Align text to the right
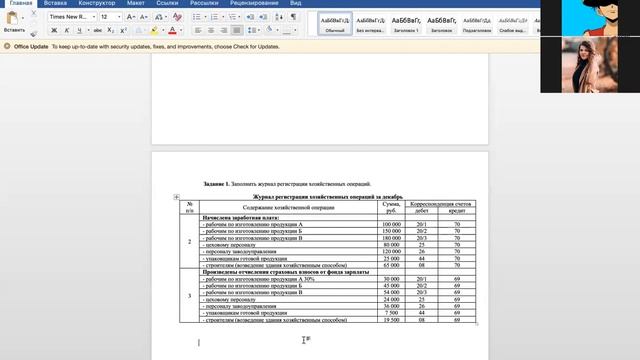This screenshot has width=640, height=360. click(224, 30)
